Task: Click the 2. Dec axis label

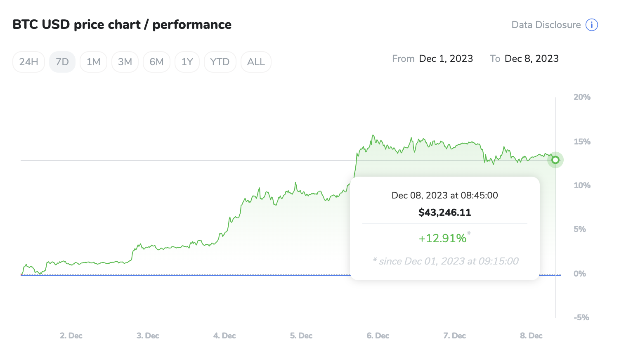Action: coord(71,336)
